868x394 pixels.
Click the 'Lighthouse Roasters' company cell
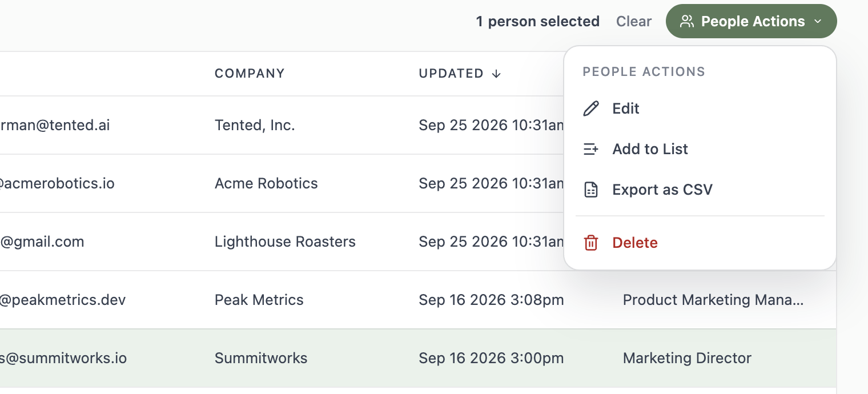(285, 242)
